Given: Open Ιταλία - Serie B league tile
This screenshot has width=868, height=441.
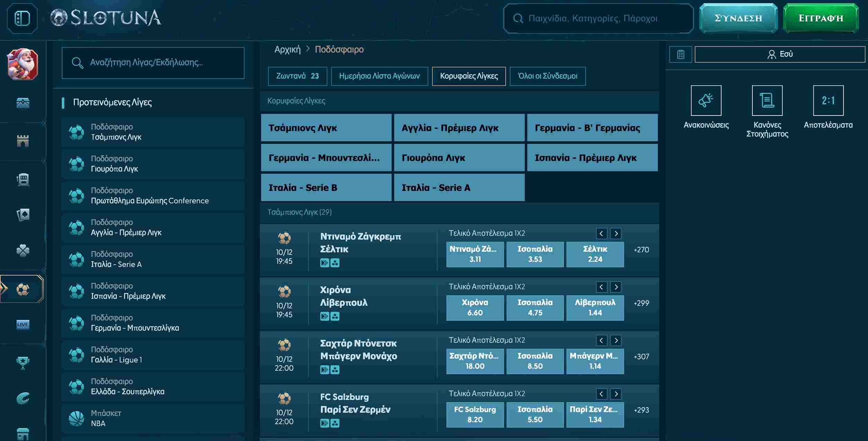Looking at the screenshot, I should [326, 187].
